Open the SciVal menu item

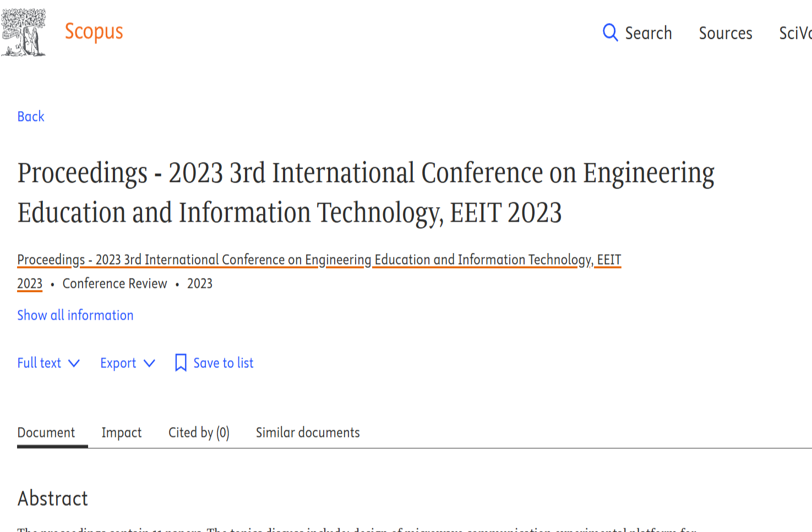pos(795,33)
